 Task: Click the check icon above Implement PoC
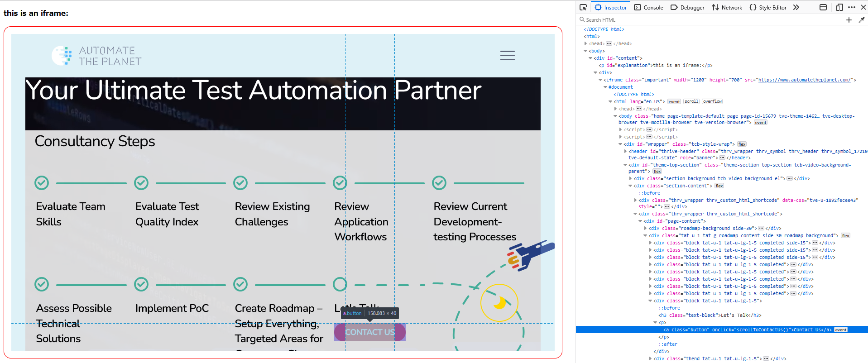tap(141, 284)
